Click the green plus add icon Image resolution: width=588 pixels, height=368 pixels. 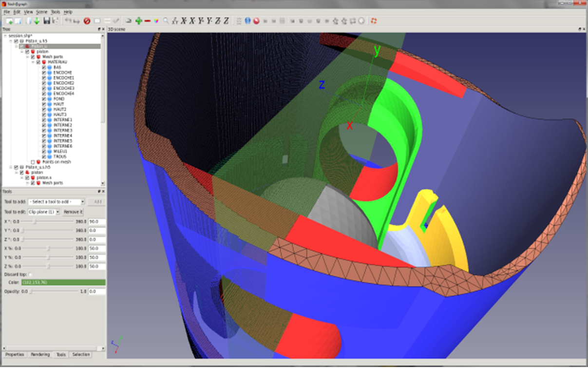(x=139, y=21)
